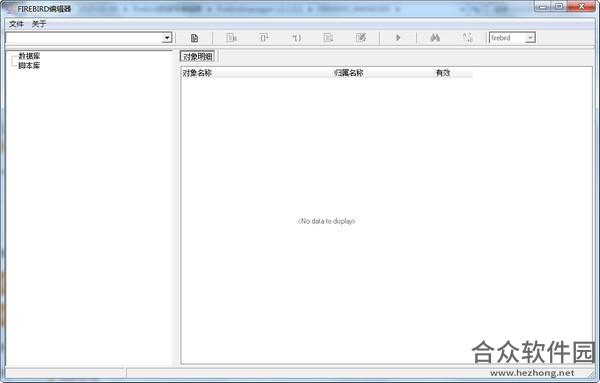Screen dimensions: 600x383
Task: Select the 脚本库 tree node
Action: tap(29, 65)
